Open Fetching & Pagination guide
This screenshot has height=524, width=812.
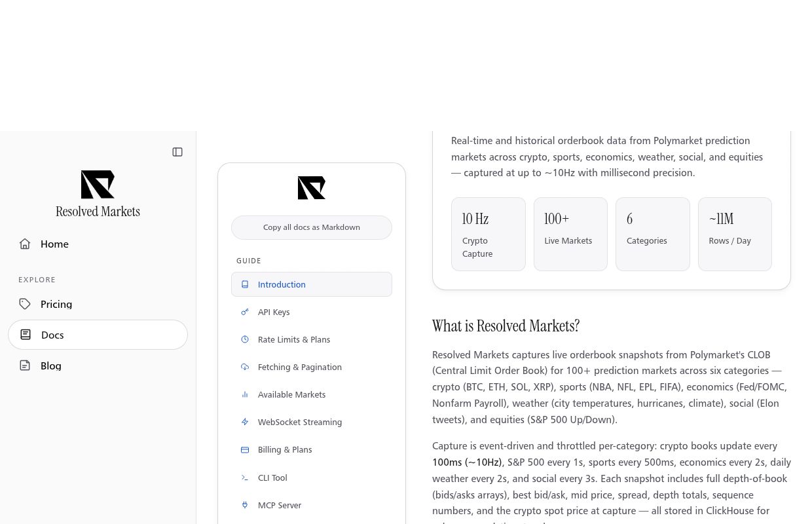pyautogui.click(x=312, y=367)
